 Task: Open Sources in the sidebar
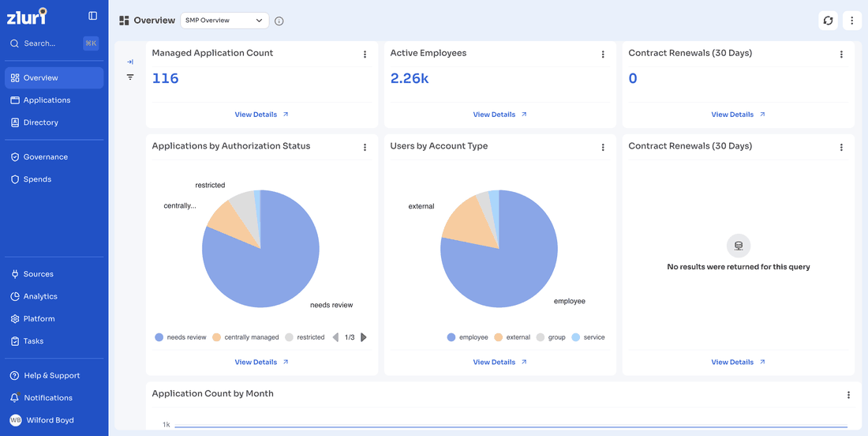click(54, 274)
